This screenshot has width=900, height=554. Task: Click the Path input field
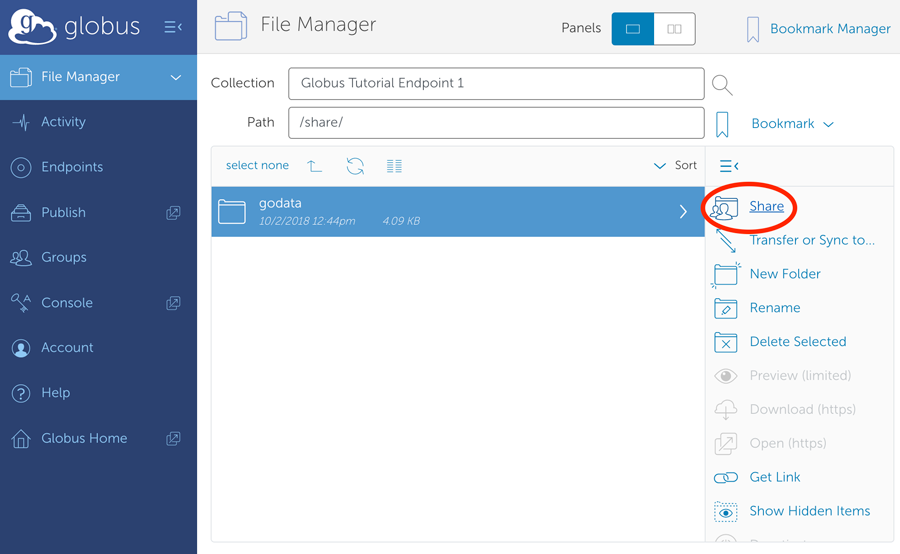(x=496, y=122)
